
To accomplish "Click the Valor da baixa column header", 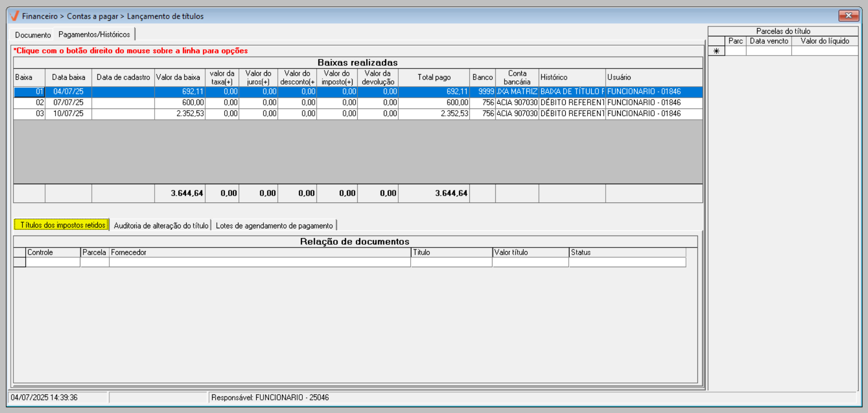I will [178, 77].
